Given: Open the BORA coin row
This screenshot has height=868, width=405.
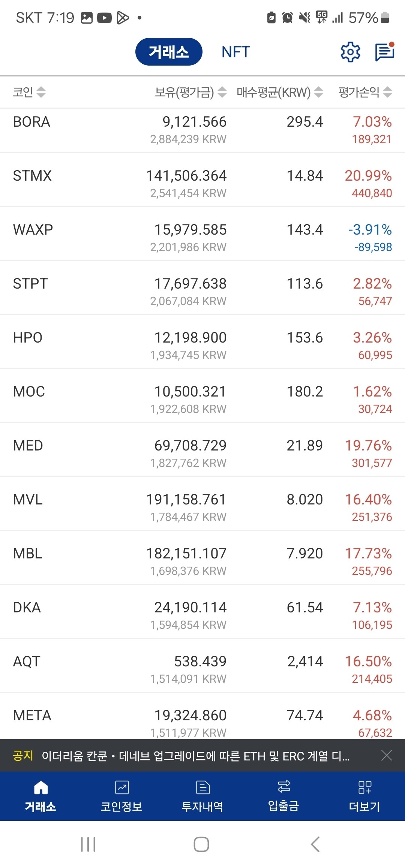Looking at the screenshot, I should click(202, 130).
